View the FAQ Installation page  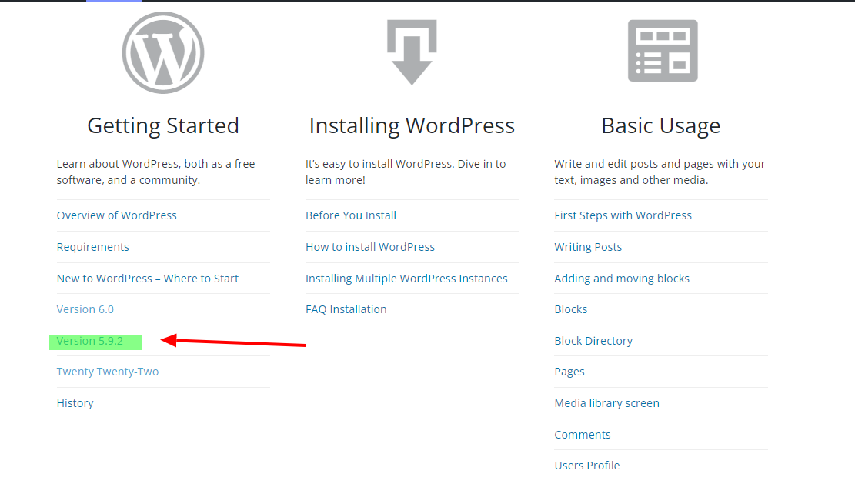click(x=346, y=309)
